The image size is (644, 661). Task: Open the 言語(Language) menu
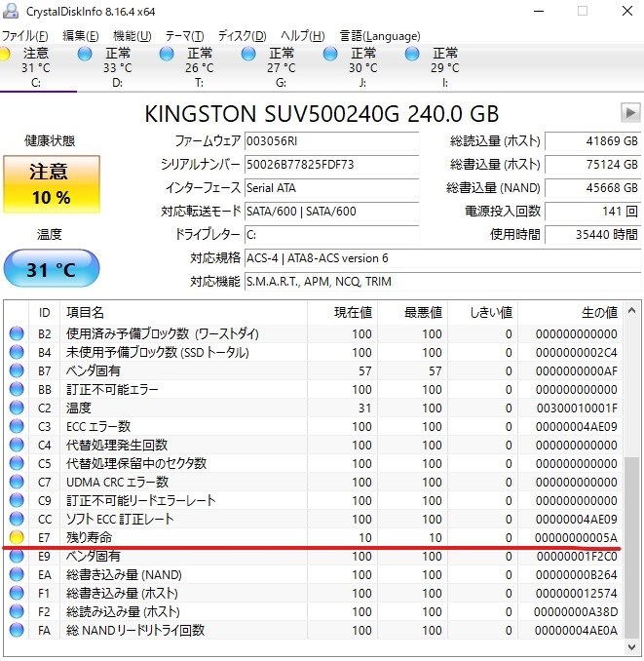click(x=380, y=36)
